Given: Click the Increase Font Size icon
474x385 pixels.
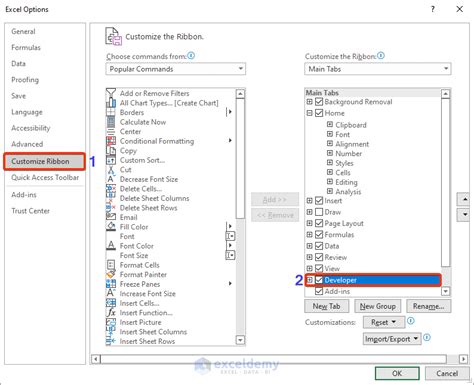Looking at the screenshot, I should pos(111,293).
